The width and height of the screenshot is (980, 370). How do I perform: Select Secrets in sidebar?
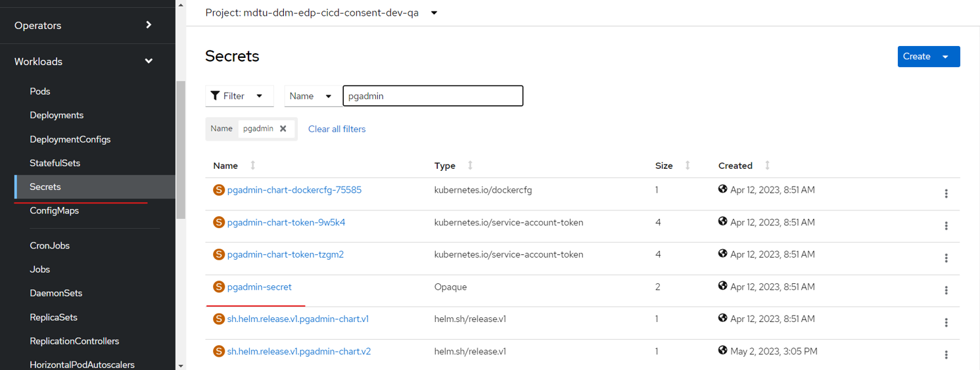95,187
